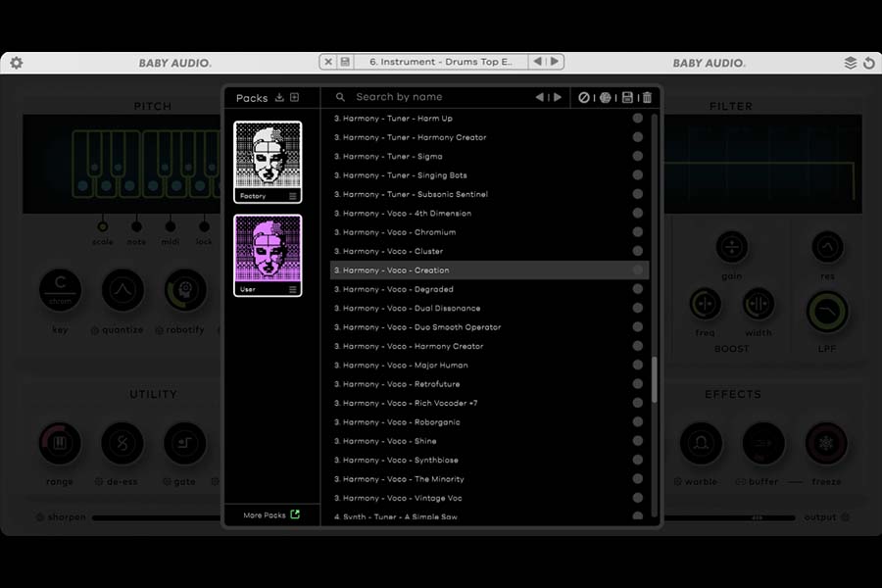Screen dimensions: 882x588
Task: Select preset Harmony - Tuner - Harmony Creator
Action: [489, 137]
